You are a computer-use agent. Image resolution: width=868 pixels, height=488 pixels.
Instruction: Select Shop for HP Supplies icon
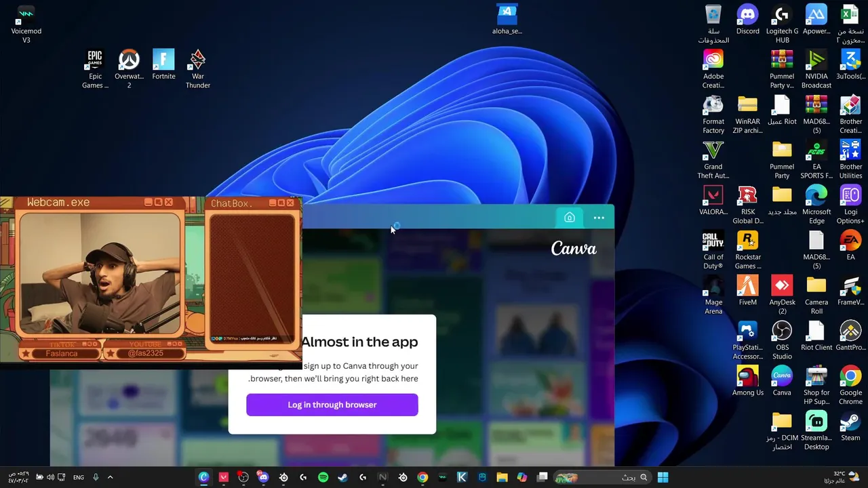816,386
